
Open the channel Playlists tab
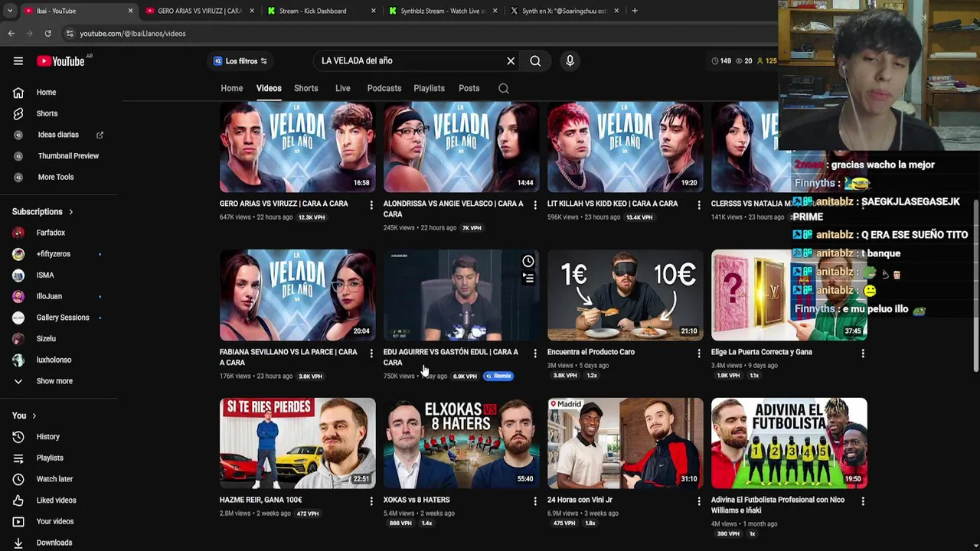(429, 88)
